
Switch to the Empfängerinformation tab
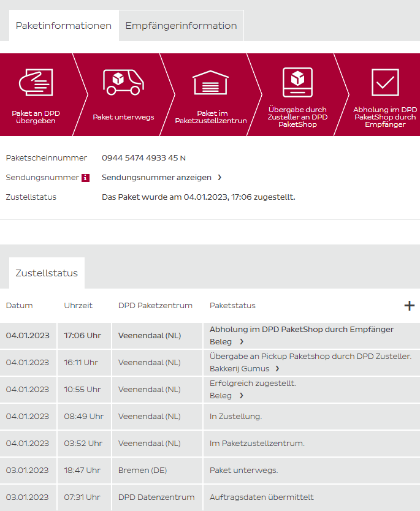[x=181, y=26]
